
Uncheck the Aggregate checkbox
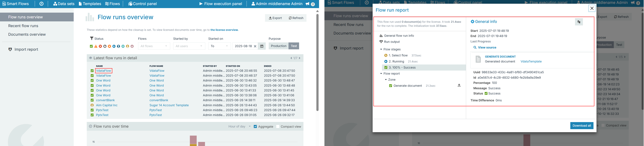pos(255,126)
